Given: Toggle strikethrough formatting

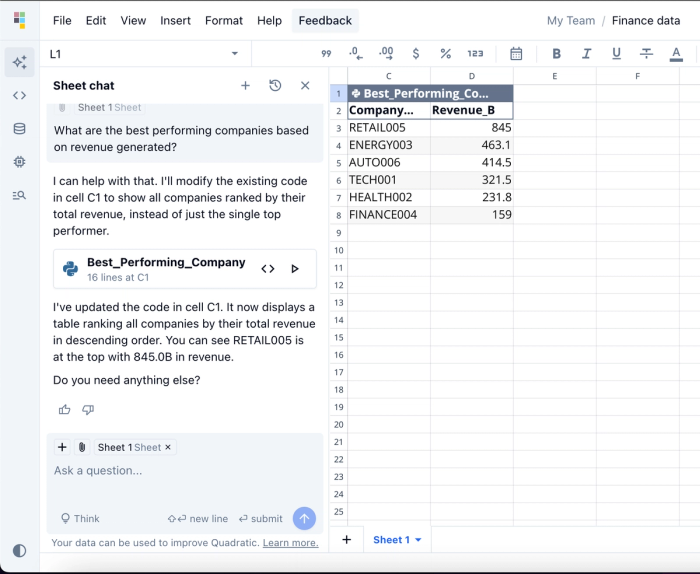Looking at the screenshot, I should pyautogui.click(x=646, y=54).
